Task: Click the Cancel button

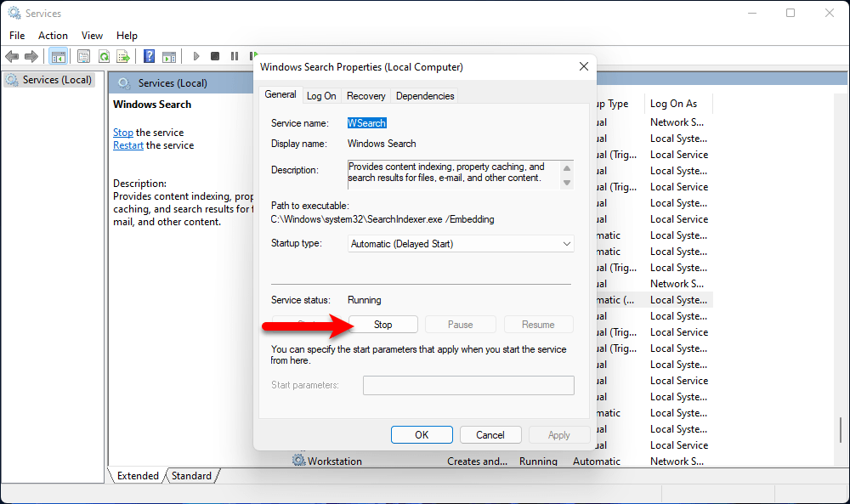Action: pyautogui.click(x=490, y=434)
